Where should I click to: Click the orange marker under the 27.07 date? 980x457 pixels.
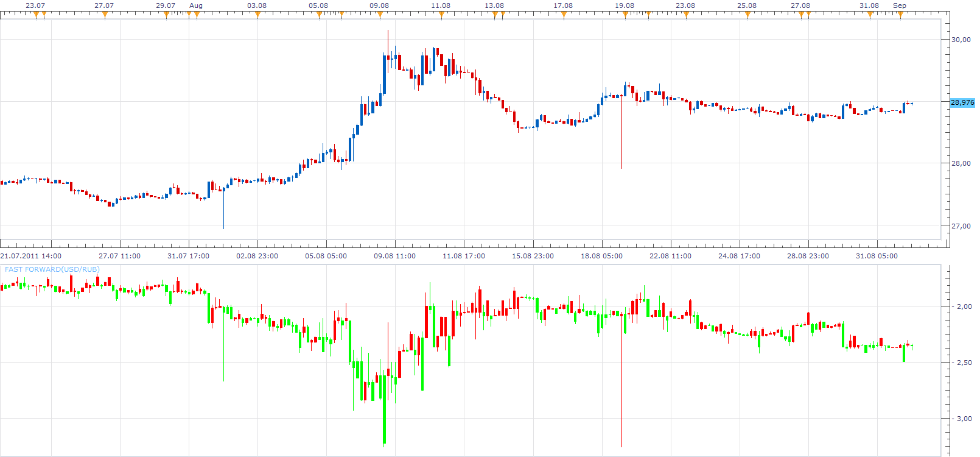[105, 15]
